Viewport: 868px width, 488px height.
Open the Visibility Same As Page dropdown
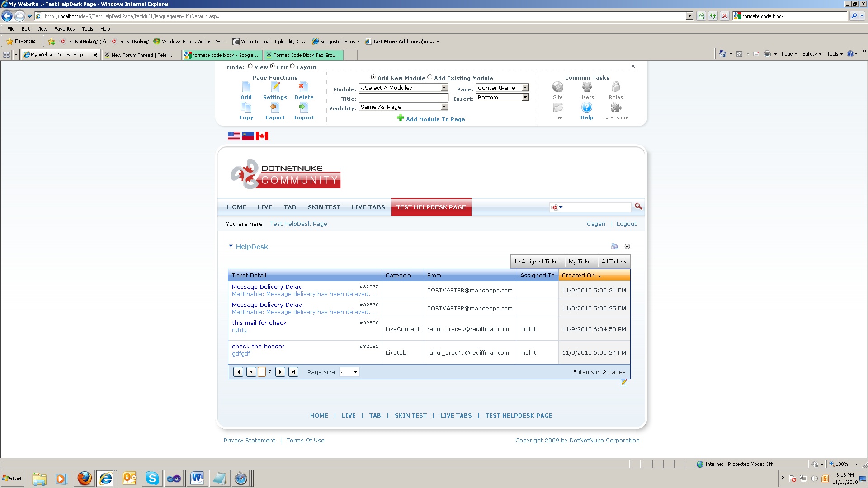pyautogui.click(x=444, y=107)
